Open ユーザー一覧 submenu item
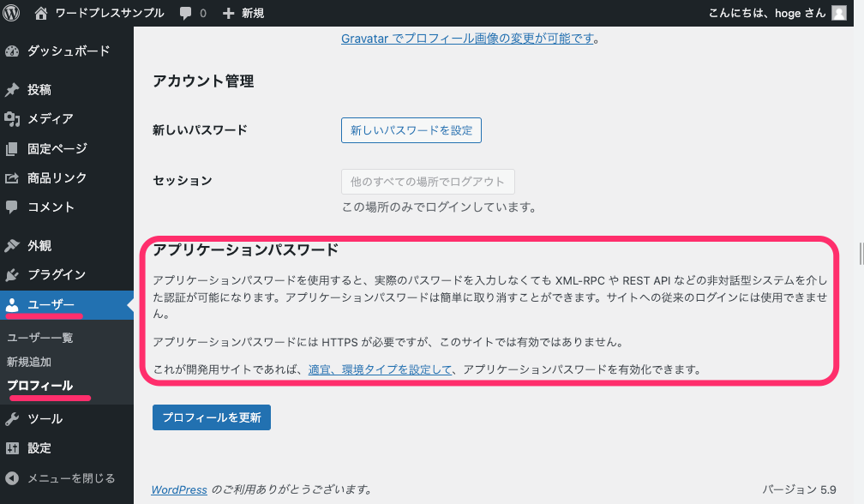This screenshot has width=864, height=504. pyautogui.click(x=39, y=338)
